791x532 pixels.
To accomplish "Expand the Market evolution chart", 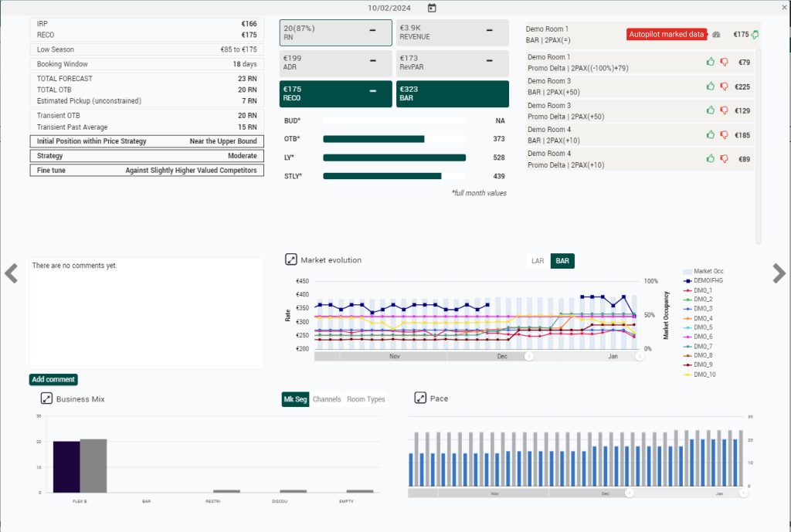I will [291, 259].
